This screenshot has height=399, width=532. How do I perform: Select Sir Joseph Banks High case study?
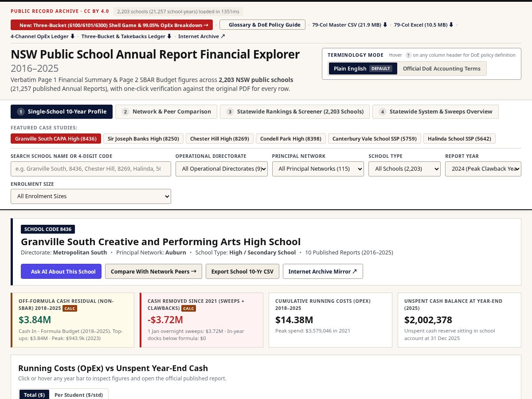(143, 139)
